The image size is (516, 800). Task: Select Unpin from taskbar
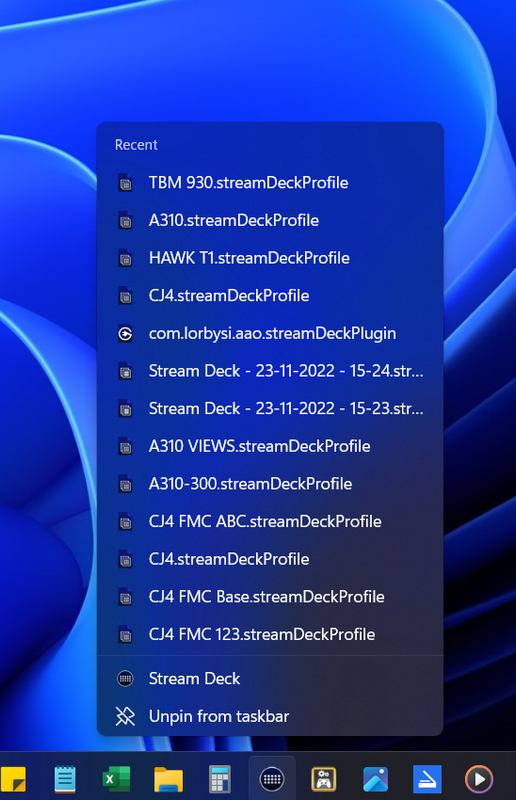270,716
